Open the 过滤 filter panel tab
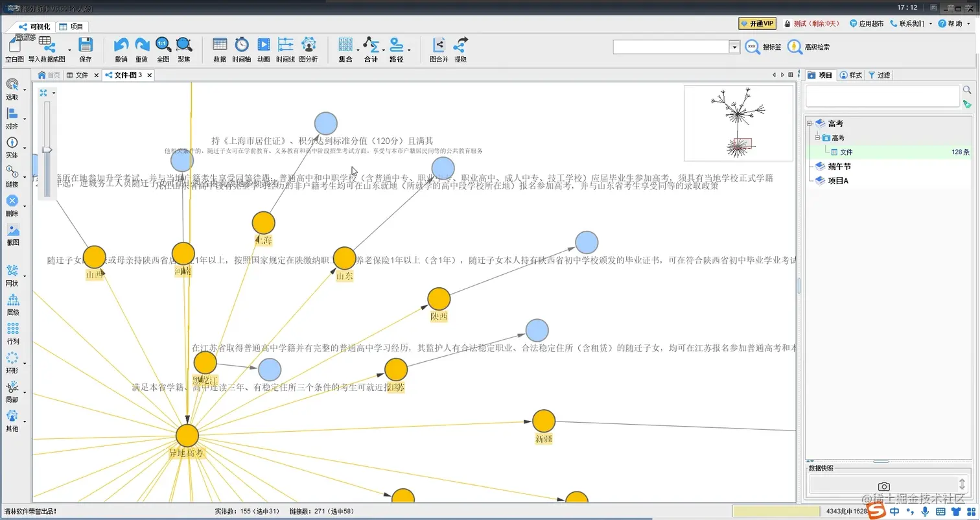 coord(880,75)
